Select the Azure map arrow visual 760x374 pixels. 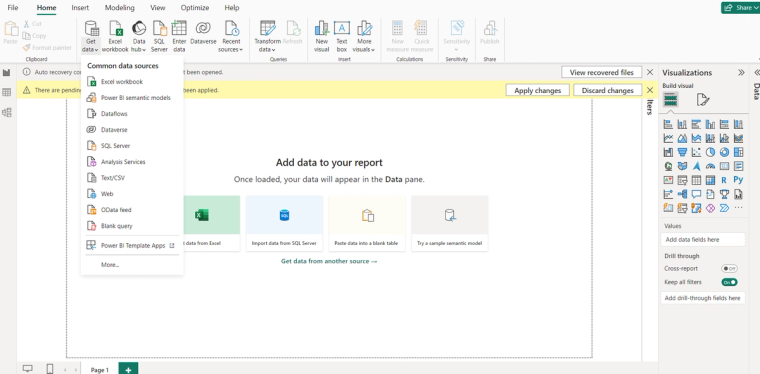pos(697,166)
